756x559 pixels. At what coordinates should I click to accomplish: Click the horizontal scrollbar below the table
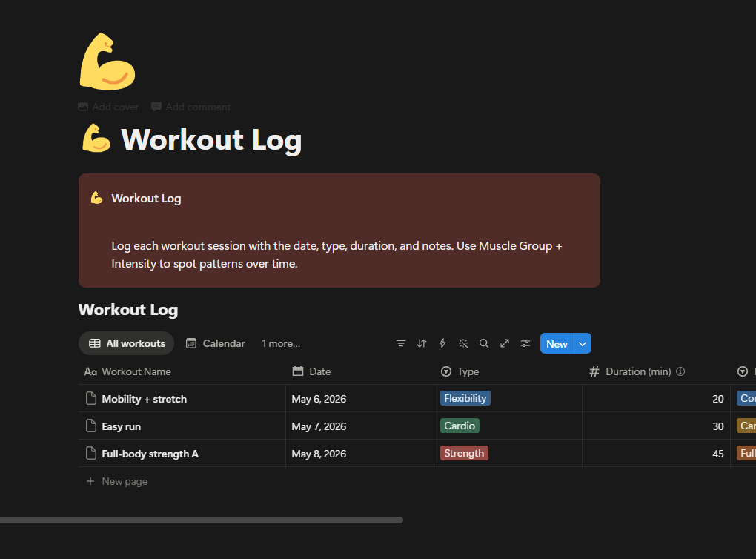tap(202, 520)
